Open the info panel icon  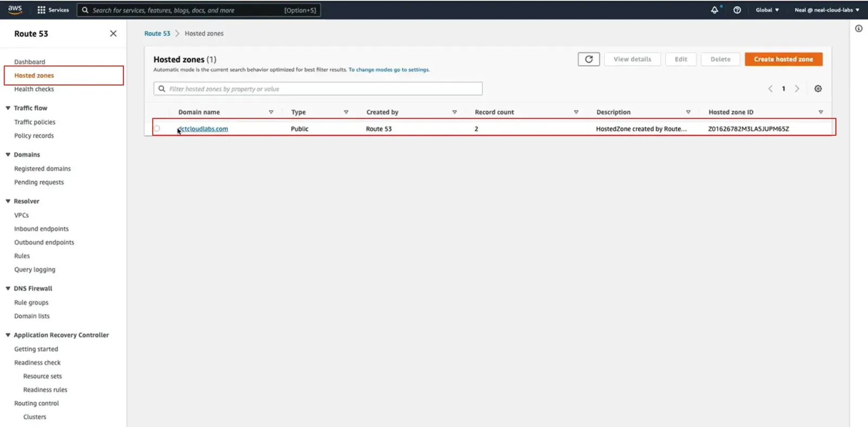(859, 29)
